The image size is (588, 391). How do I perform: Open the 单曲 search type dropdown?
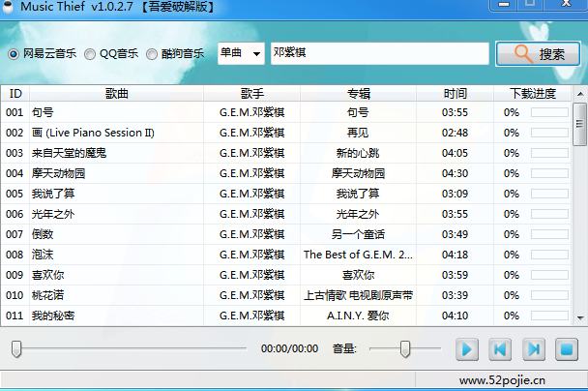click(x=241, y=53)
